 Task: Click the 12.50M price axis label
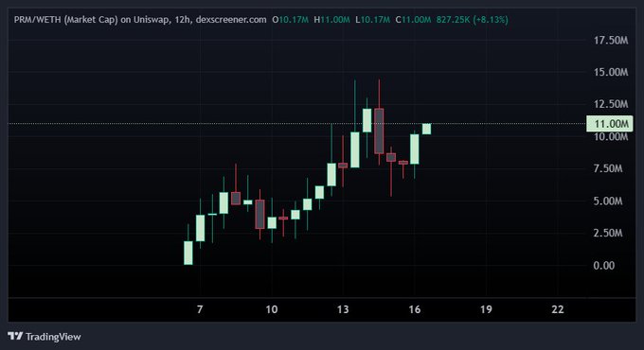(x=611, y=104)
